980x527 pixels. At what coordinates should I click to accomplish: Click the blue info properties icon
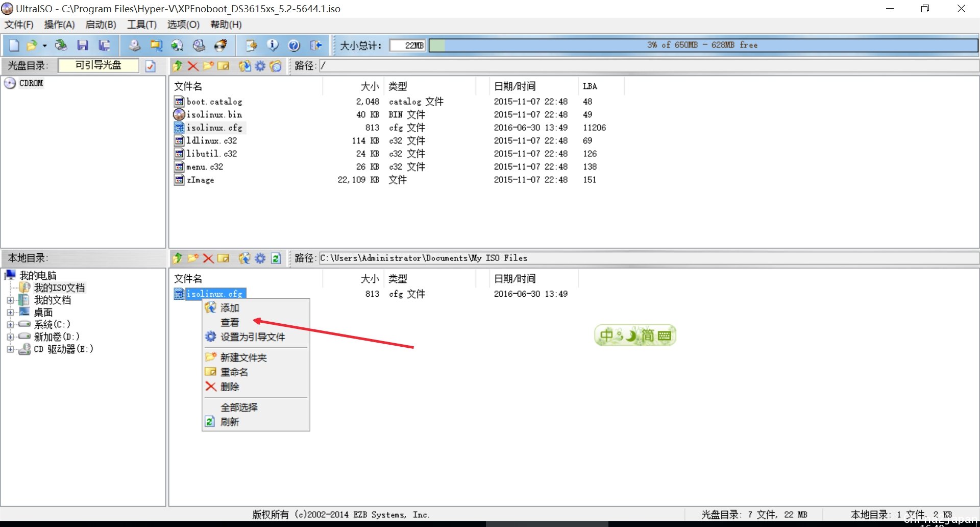coord(273,45)
